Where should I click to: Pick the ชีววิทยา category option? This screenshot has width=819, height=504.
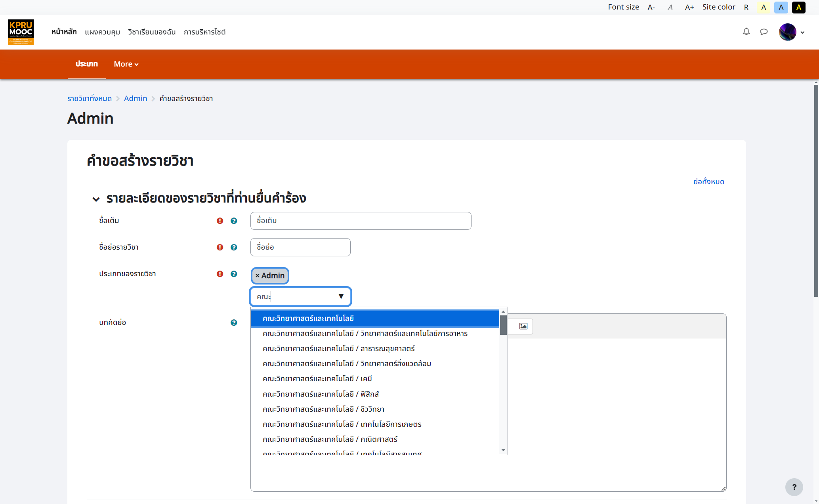coord(375,409)
